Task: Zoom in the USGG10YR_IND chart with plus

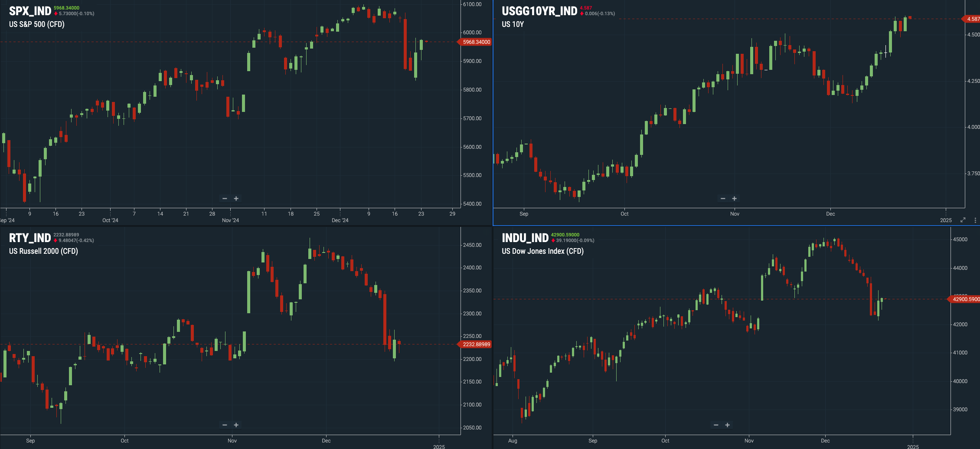Action: point(735,199)
